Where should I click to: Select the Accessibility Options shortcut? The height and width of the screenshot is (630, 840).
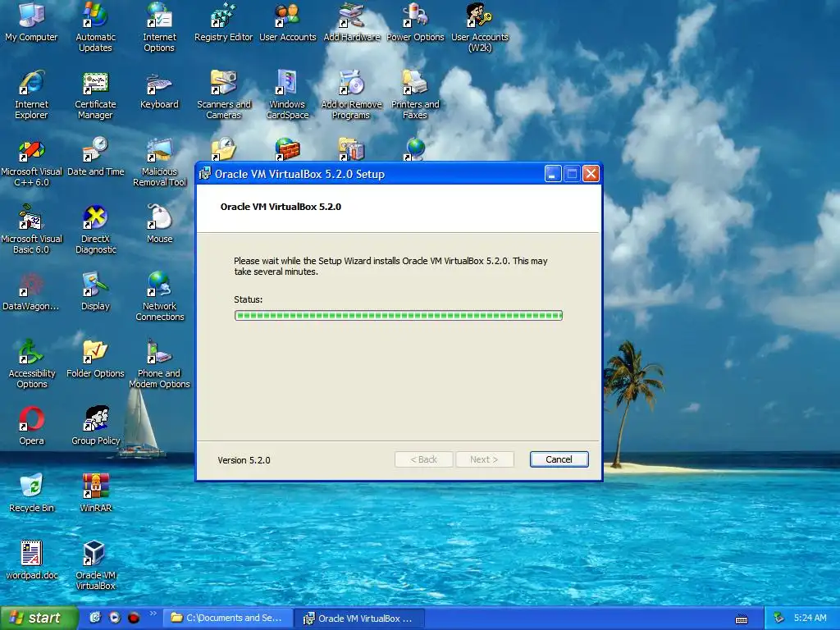31,363
